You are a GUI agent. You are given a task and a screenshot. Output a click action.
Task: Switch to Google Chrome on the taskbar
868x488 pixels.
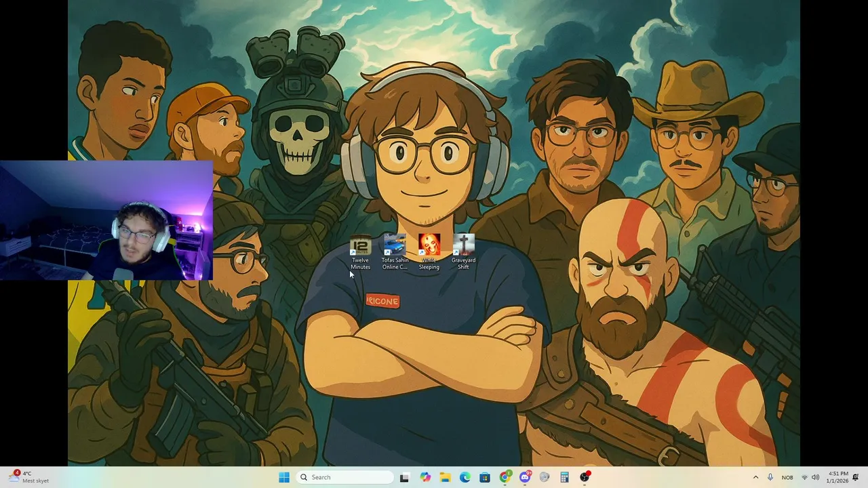[505, 477]
